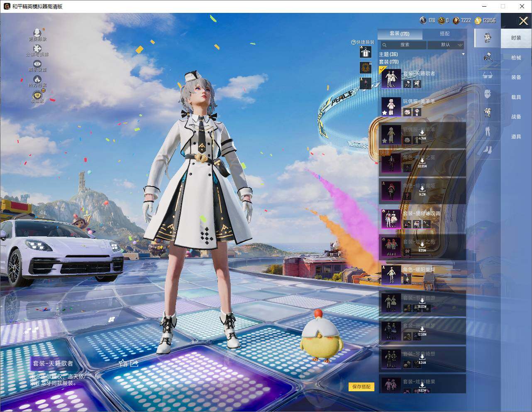Open the 热力档案 flame icon
Image resolution: width=532 pixels, height=412 pixels.
coord(37,79)
